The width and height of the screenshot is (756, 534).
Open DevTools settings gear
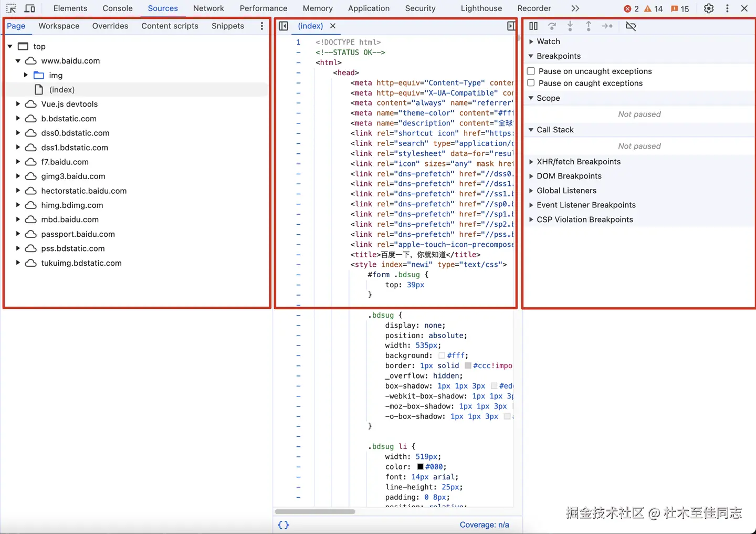(x=709, y=8)
